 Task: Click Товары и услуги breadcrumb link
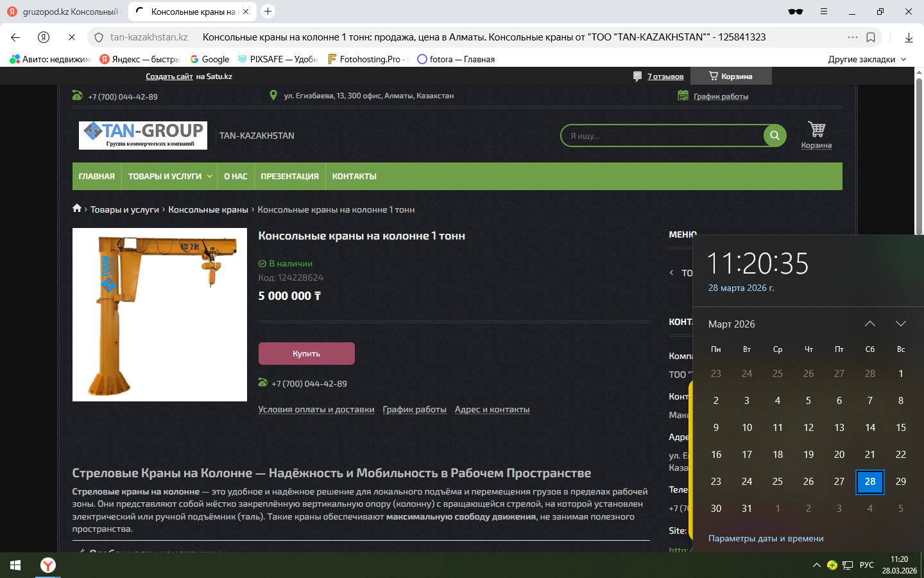(x=124, y=210)
